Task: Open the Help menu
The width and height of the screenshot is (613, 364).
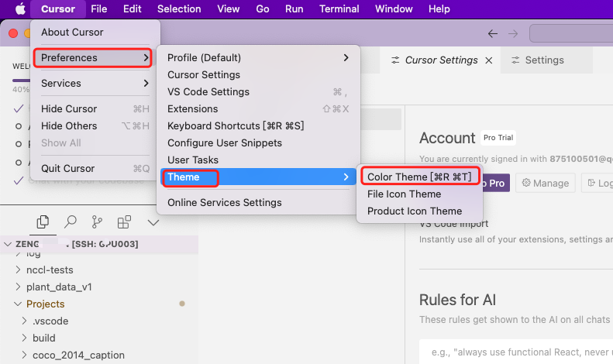Action: coord(439,9)
